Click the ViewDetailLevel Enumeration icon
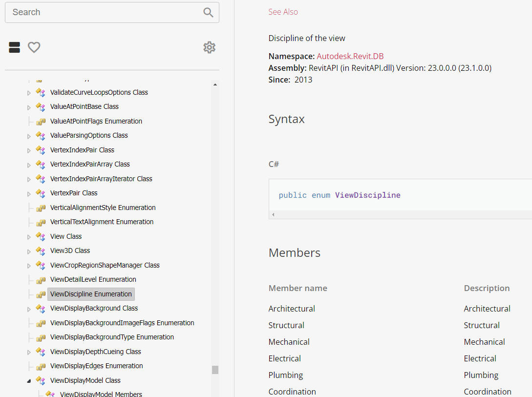 41,280
